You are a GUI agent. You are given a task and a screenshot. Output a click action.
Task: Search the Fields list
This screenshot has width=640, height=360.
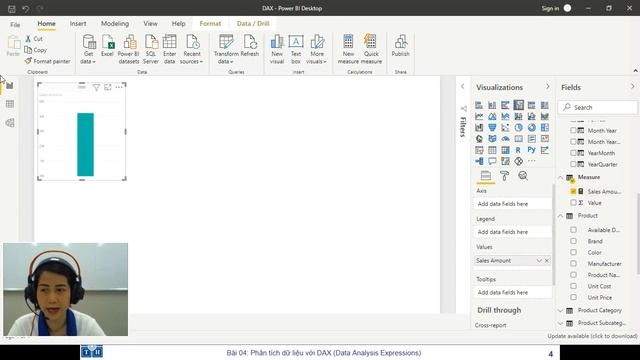[x=598, y=107]
